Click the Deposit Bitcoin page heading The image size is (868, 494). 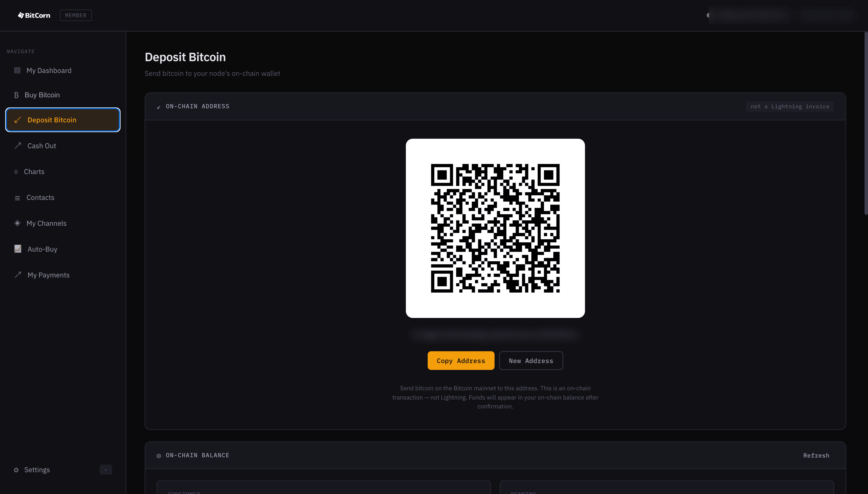pyautogui.click(x=185, y=57)
